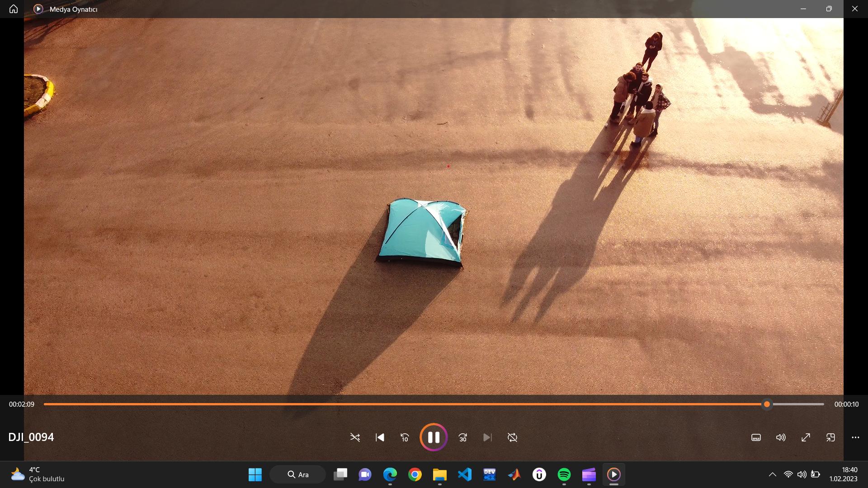868x488 pixels.
Task: Open the U-logo app in taskbar
Action: coord(539,474)
